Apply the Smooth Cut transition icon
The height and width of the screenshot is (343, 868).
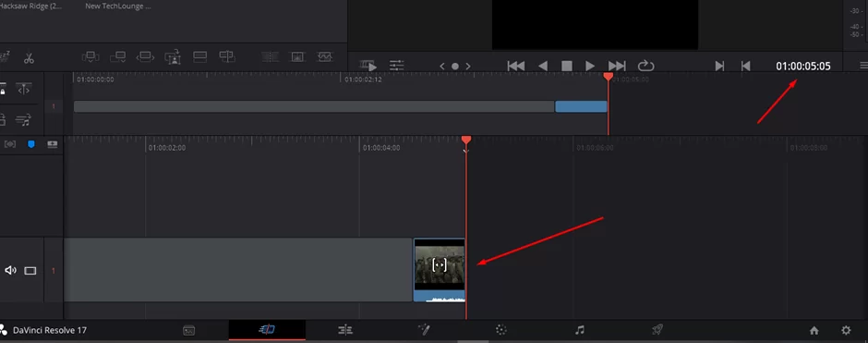click(324, 56)
